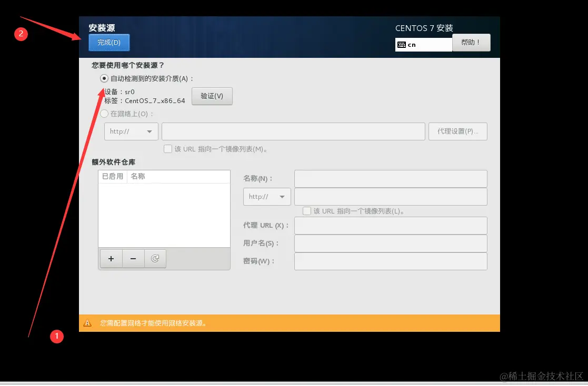The image size is (588, 386).
Task: Select the 在网络上 network source radio button
Action: pyautogui.click(x=104, y=113)
